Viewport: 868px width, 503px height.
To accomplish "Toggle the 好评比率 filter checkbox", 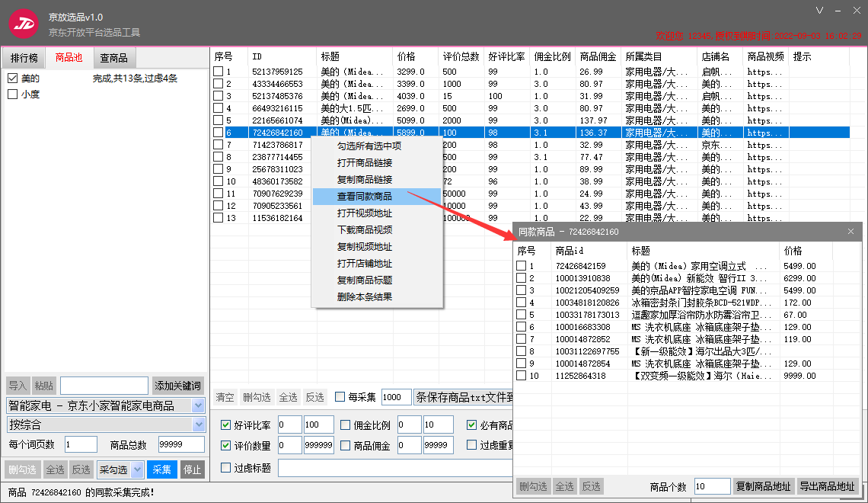I will (x=225, y=425).
